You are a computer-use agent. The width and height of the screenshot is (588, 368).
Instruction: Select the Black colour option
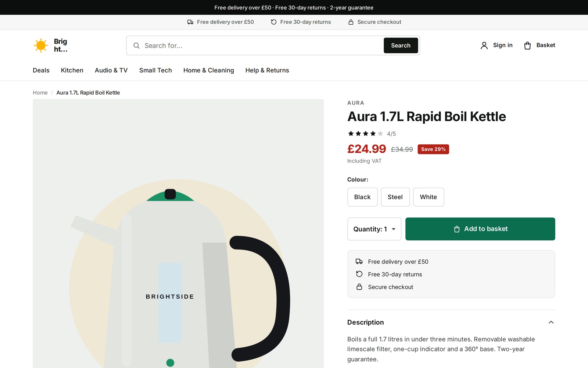point(362,197)
